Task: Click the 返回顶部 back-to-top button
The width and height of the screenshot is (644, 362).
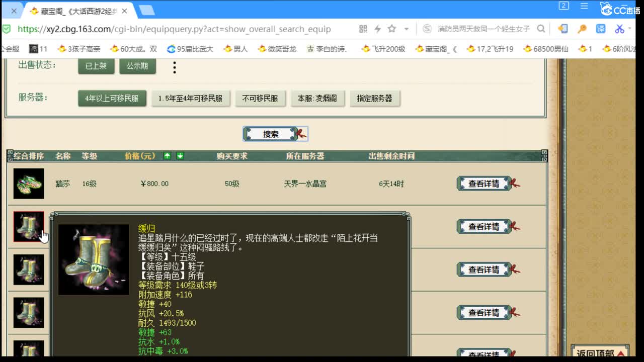Action: (600, 352)
